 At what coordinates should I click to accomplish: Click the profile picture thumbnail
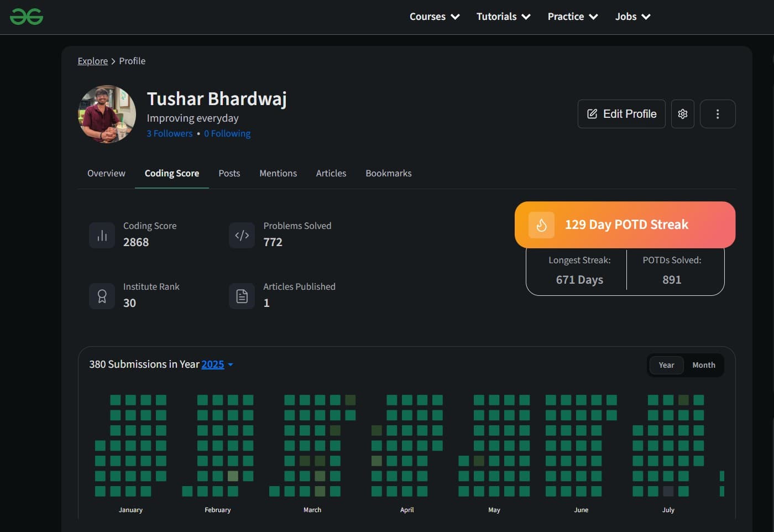pyautogui.click(x=107, y=114)
